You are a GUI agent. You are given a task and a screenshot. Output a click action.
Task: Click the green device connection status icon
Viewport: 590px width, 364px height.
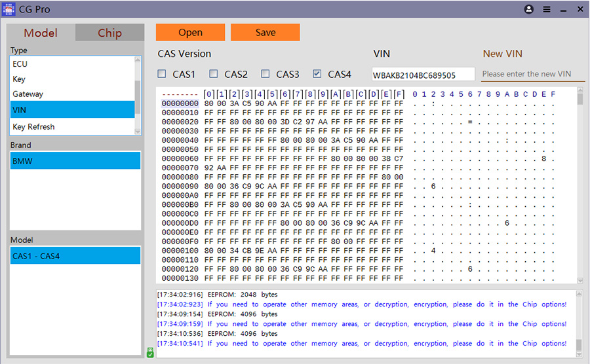(150, 352)
